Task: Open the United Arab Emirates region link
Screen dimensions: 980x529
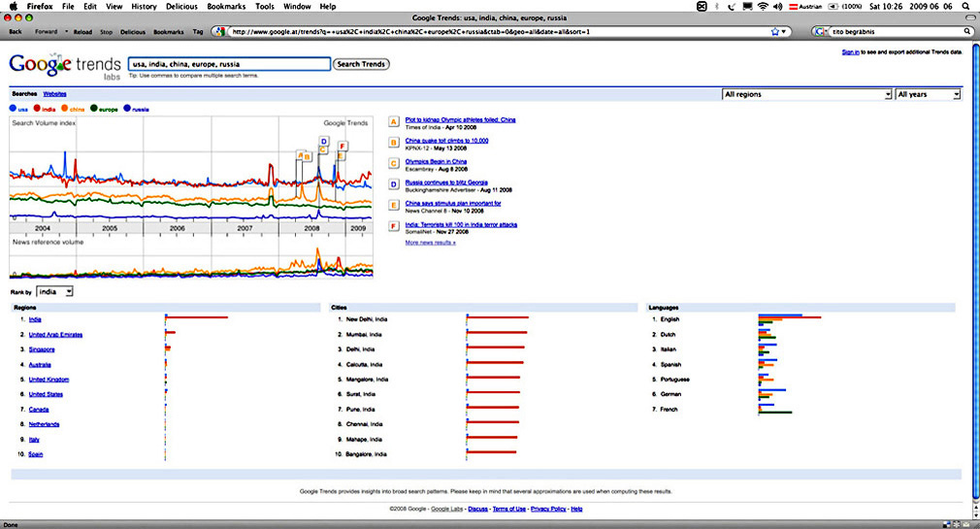Action: click(55, 335)
